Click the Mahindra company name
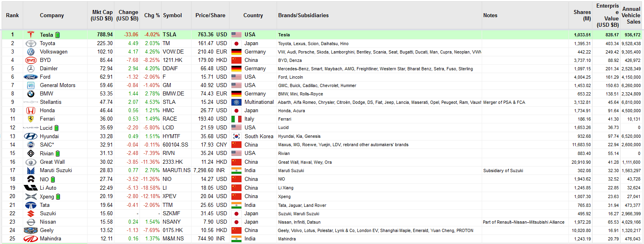 click(50, 239)
